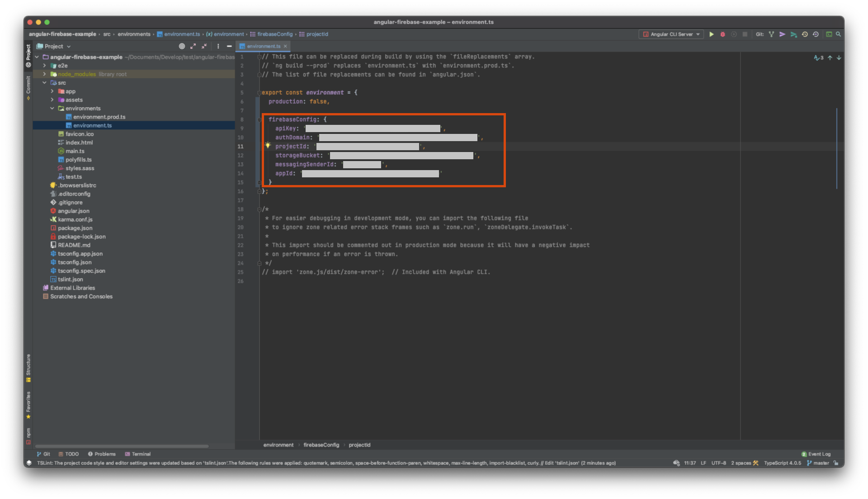Screen dimensions: 868x499
Task: Click the red Debug bug icon
Action: pos(722,34)
